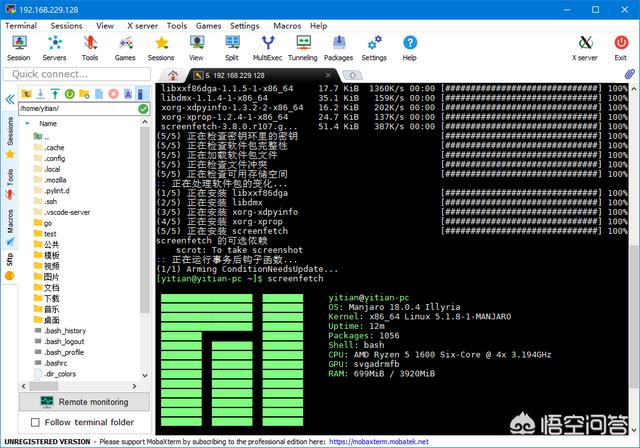Click the Tools toolbar icon

(x=90, y=48)
